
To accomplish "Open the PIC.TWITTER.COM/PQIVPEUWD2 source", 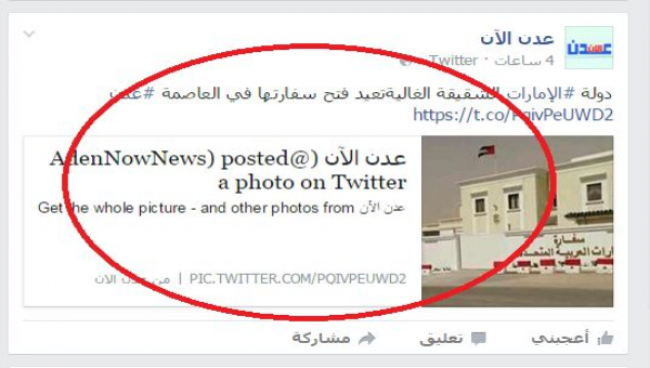I will tap(298, 279).
